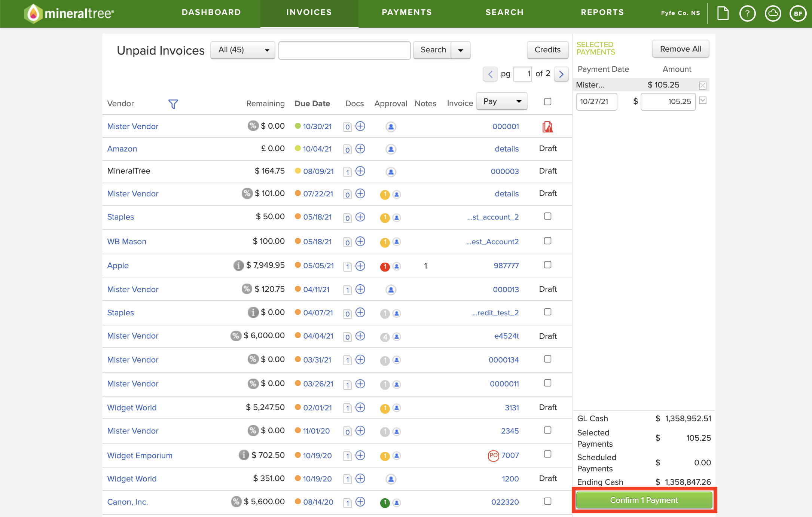
Task: Expand the Search options arrow
Action: click(461, 50)
